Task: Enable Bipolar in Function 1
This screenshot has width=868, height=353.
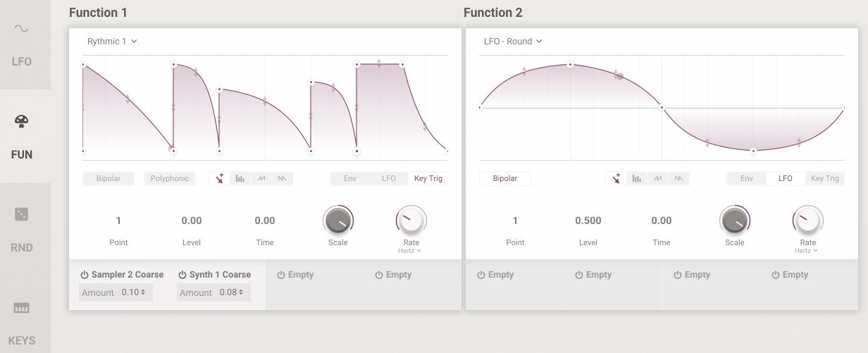Action: coord(108,178)
